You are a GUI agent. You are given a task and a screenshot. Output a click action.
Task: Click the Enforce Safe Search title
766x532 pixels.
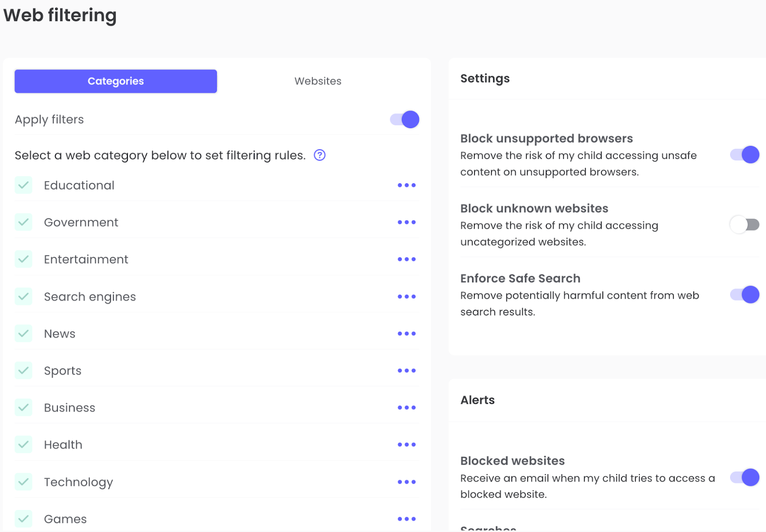click(x=520, y=278)
